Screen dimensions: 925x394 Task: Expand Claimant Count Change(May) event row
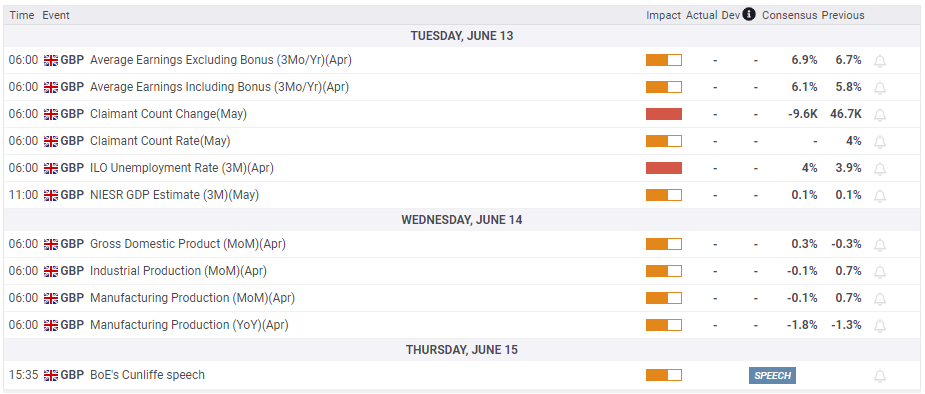[462, 114]
